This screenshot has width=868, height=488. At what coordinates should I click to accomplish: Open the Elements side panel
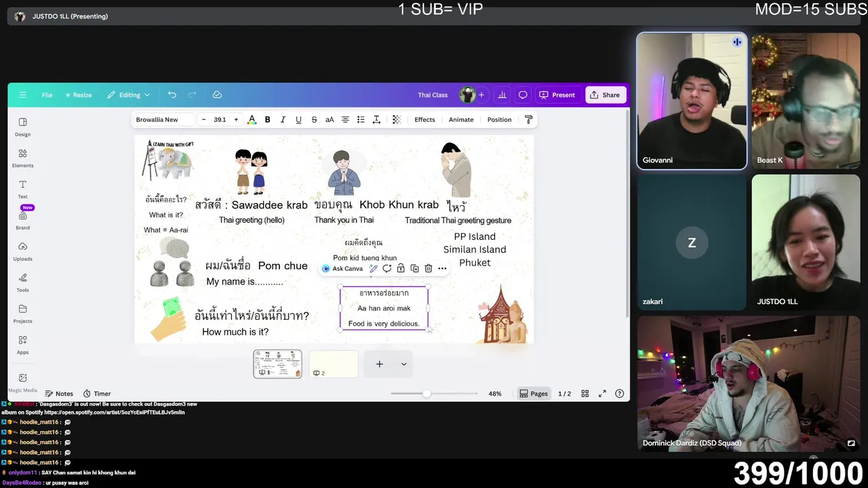(22, 157)
